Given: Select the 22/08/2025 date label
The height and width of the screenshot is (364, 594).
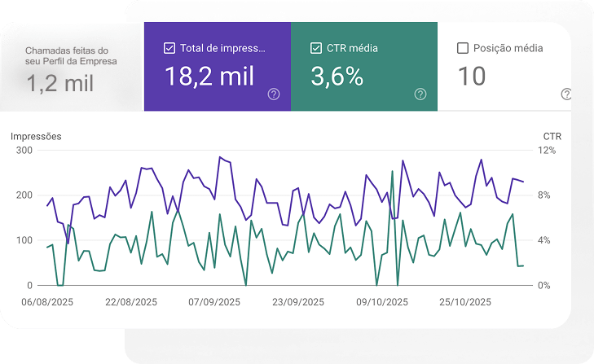Looking at the screenshot, I should click(130, 302).
